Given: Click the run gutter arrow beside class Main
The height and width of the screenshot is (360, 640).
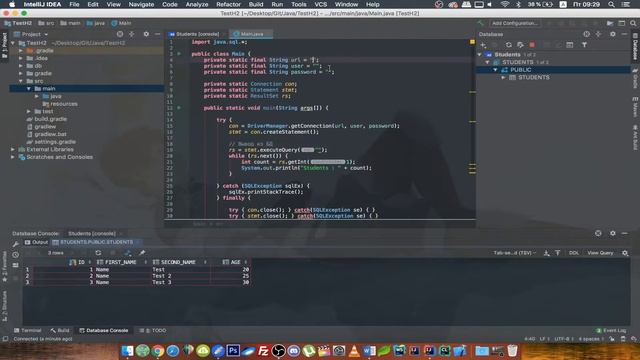Looking at the screenshot, I should coord(179,54).
